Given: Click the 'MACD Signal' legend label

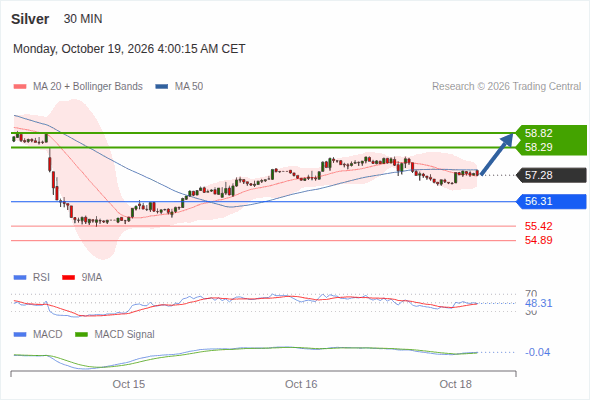Looking at the screenshot, I should (x=125, y=335).
